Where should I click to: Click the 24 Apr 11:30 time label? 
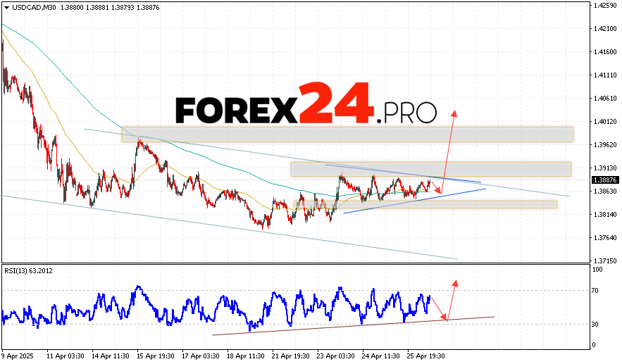click(x=381, y=356)
